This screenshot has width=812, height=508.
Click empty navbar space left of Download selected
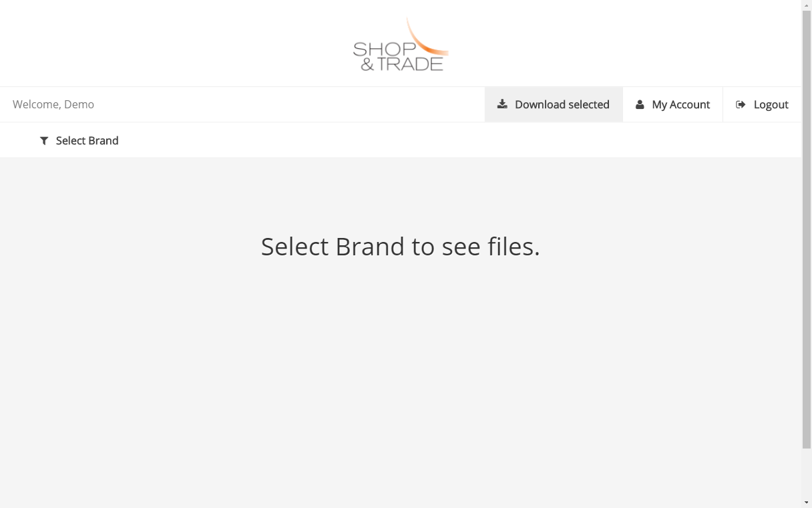click(x=287, y=104)
